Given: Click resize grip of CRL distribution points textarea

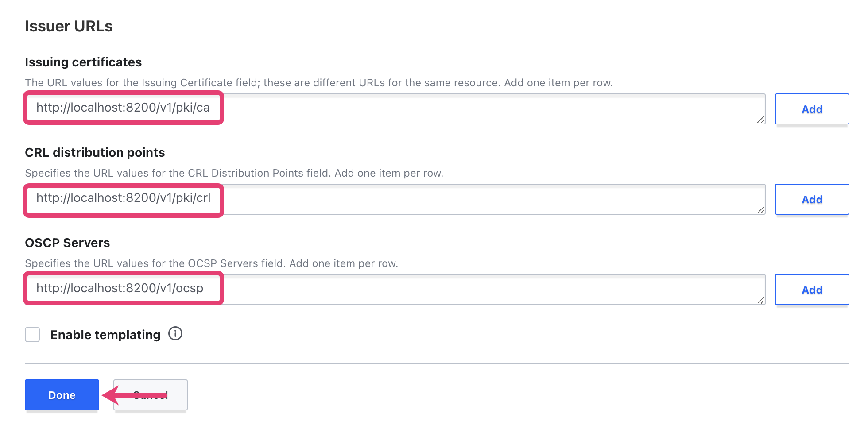Looking at the screenshot, I should pyautogui.click(x=760, y=210).
